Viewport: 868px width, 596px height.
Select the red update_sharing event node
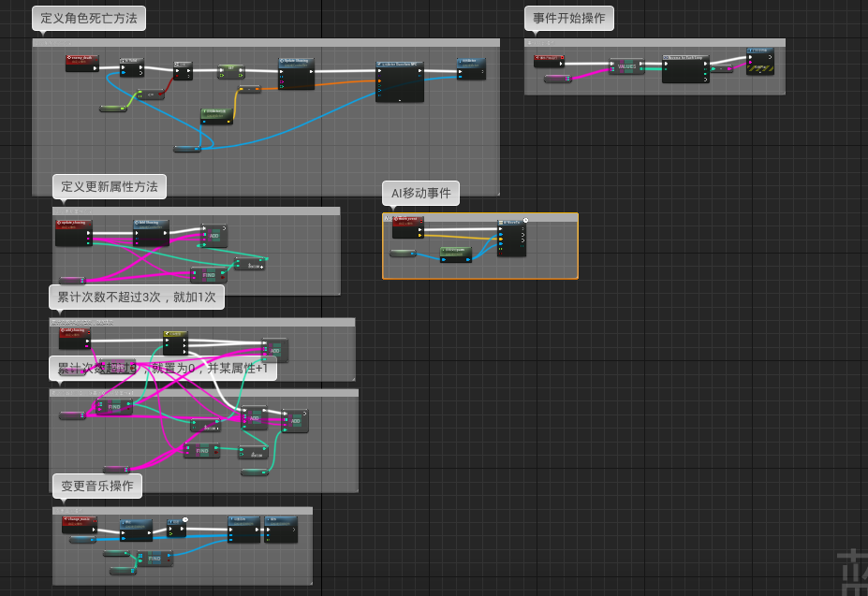click(74, 232)
